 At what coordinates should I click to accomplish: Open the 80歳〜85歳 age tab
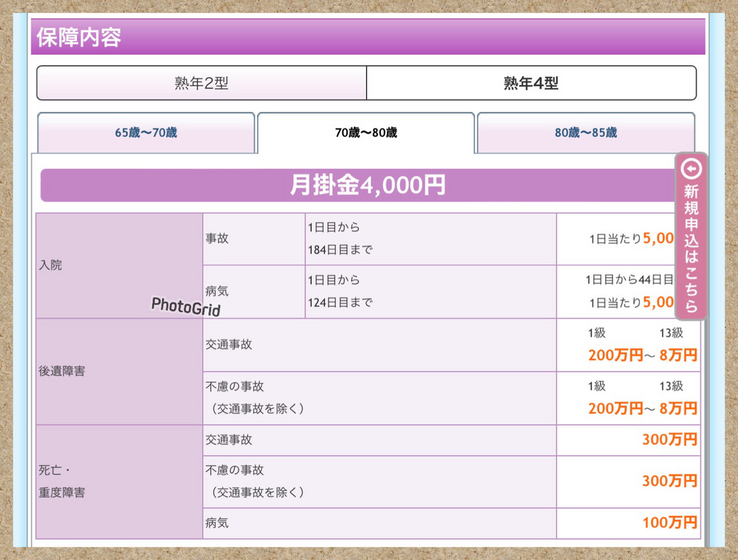coord(585,133)
